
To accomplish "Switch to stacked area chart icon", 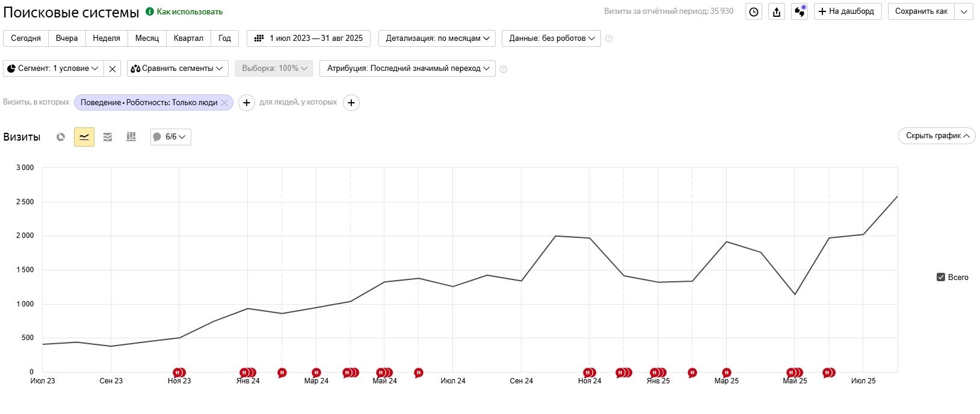I will coord(108,137).
